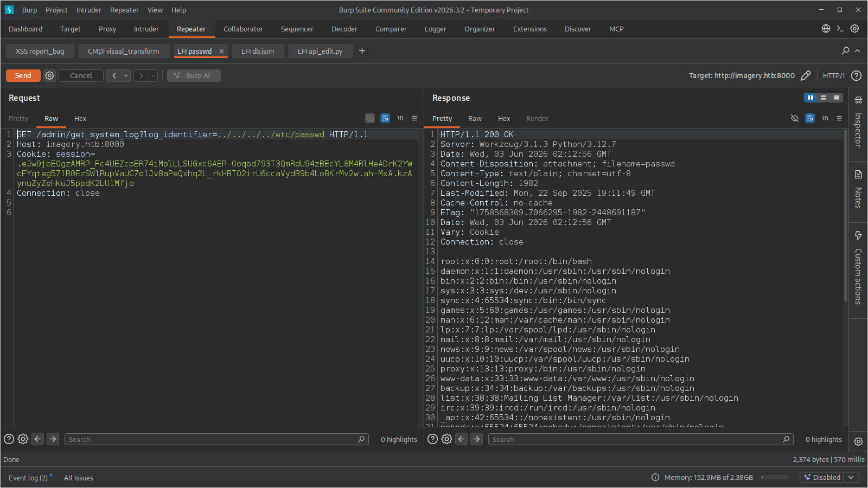Click the memory usage progress bar
This screenshot has width=868, height=488.
pos(775,477)
